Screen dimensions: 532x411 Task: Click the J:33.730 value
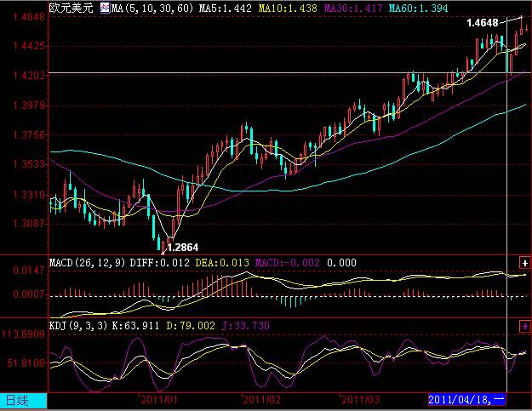click(246, 326)
